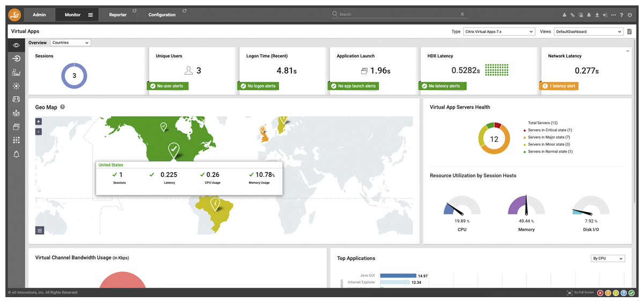Click the CPU utilization gauge

pos(462,206)
